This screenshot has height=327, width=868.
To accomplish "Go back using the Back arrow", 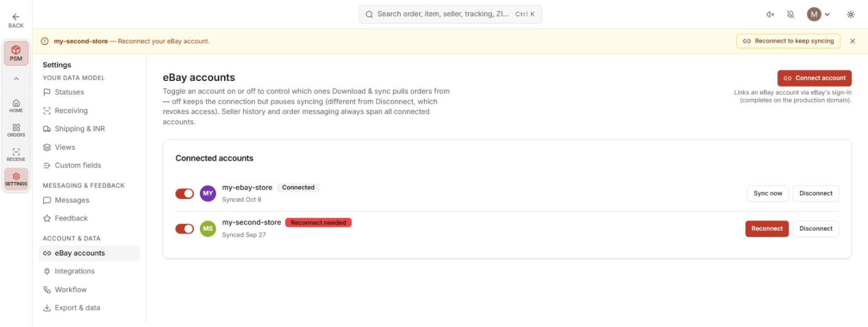I will (16, 21).
